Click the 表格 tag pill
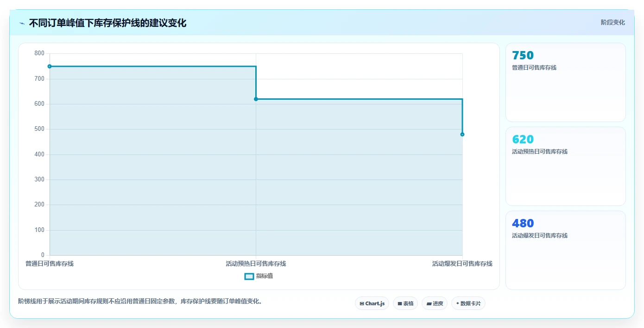This screenshot has height=328, width=644. coord(405,303)
